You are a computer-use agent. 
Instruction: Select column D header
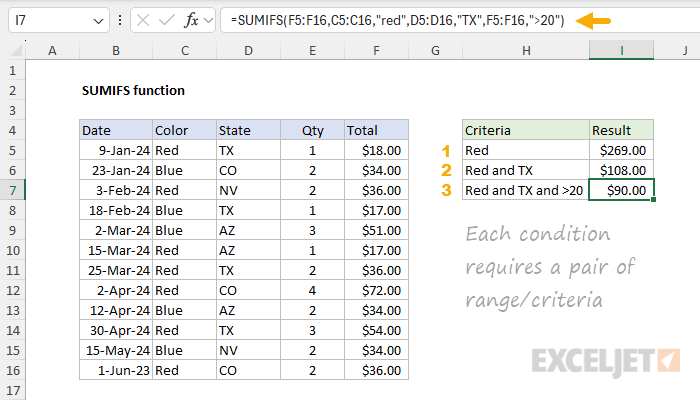pos(249,50)
